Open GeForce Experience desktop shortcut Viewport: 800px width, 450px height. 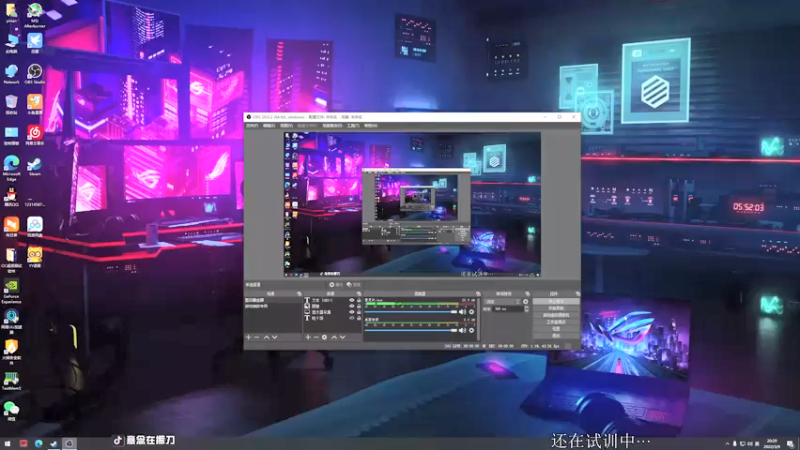[x=11, y=291]
